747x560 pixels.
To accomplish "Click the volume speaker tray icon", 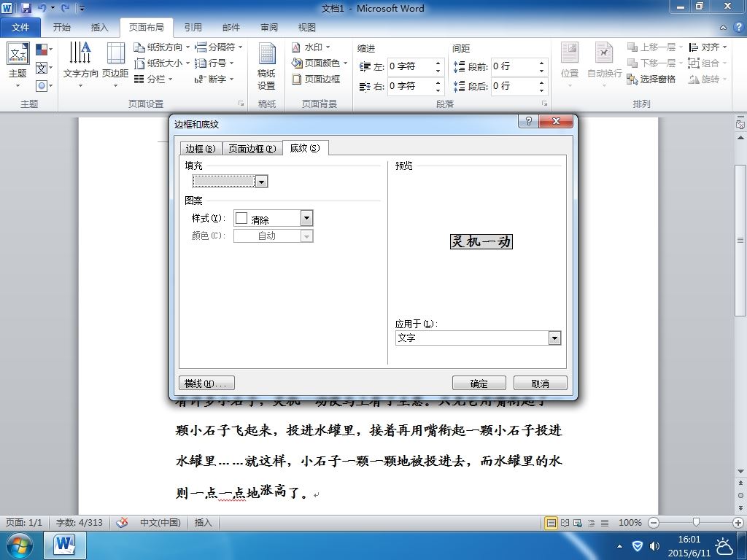I will click(x=655, y=545).
